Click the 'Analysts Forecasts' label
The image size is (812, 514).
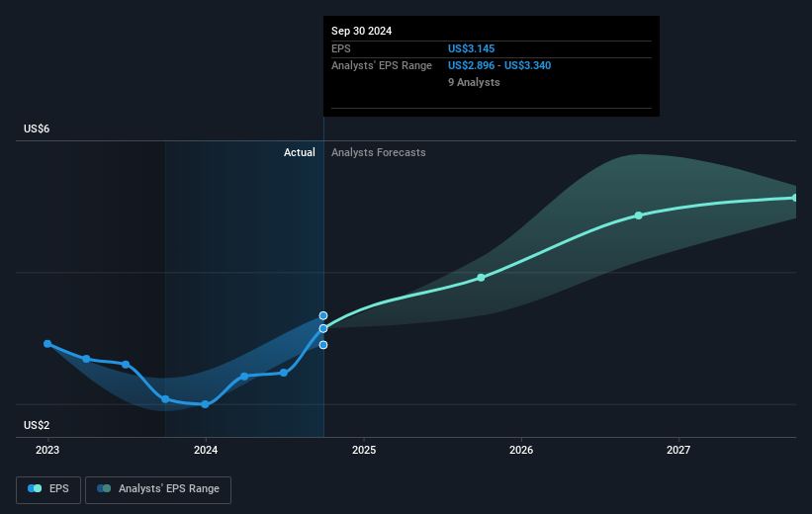tap(379, 152)
